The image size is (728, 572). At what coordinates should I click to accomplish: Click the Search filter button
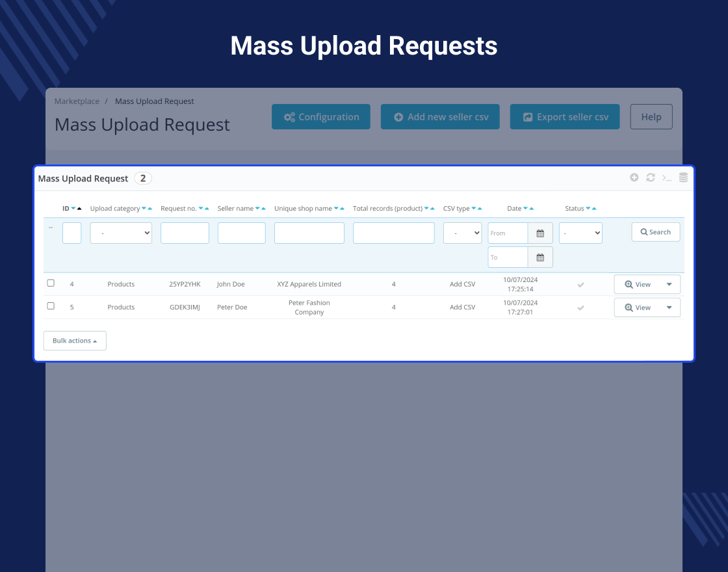click(x=656, y=232)
